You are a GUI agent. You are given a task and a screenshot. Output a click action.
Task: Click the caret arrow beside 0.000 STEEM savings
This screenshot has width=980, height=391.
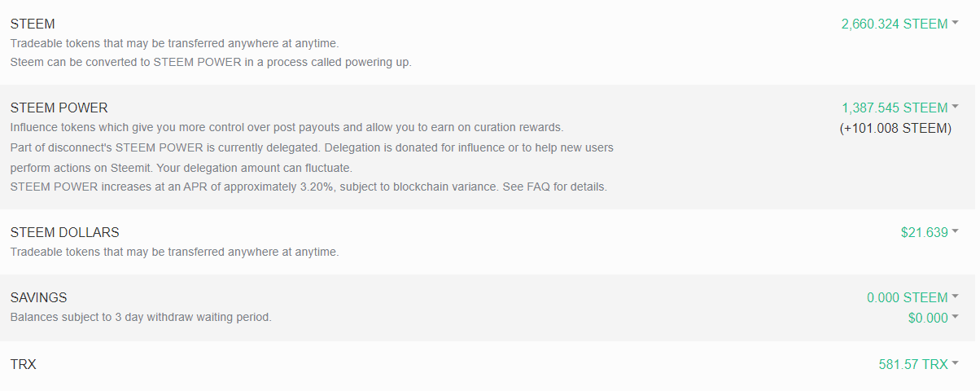(955, 297)
